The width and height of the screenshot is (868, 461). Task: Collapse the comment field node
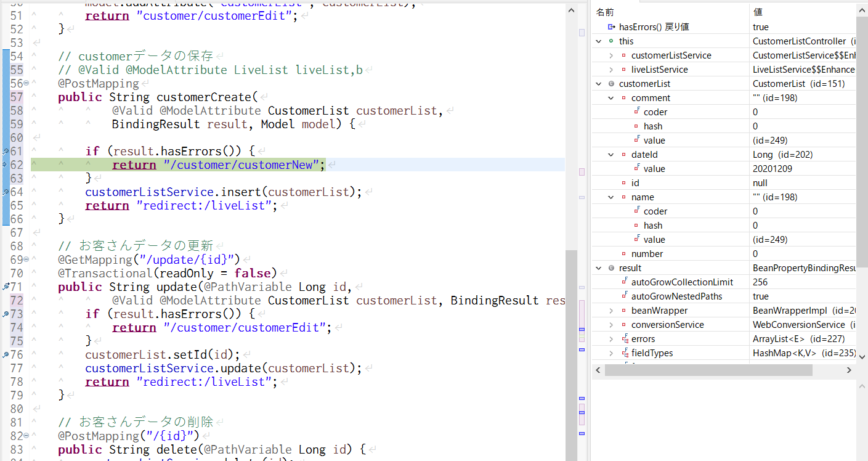(610, 98)
